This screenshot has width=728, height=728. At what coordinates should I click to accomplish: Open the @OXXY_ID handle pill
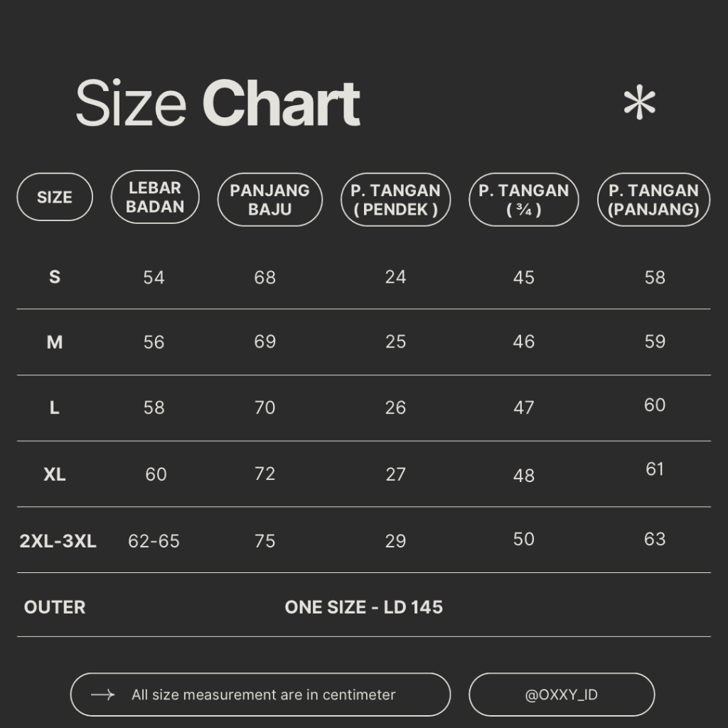coord(561,695)
